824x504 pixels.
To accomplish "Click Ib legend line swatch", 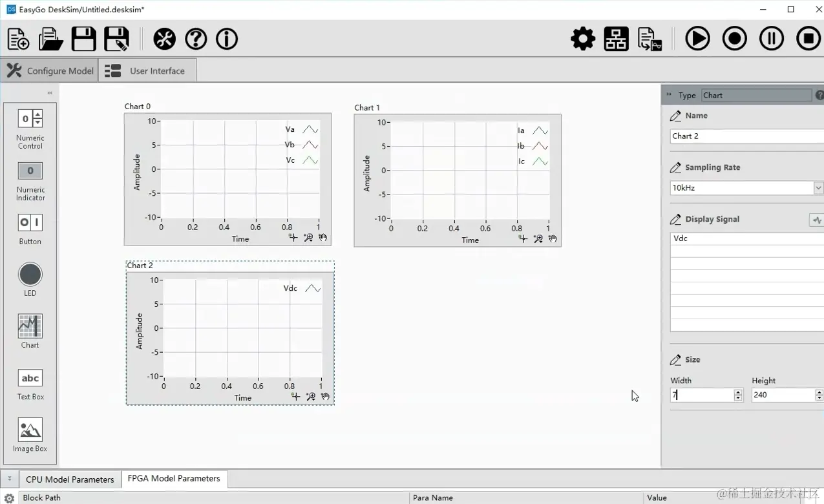I will [x=540, y=146].
